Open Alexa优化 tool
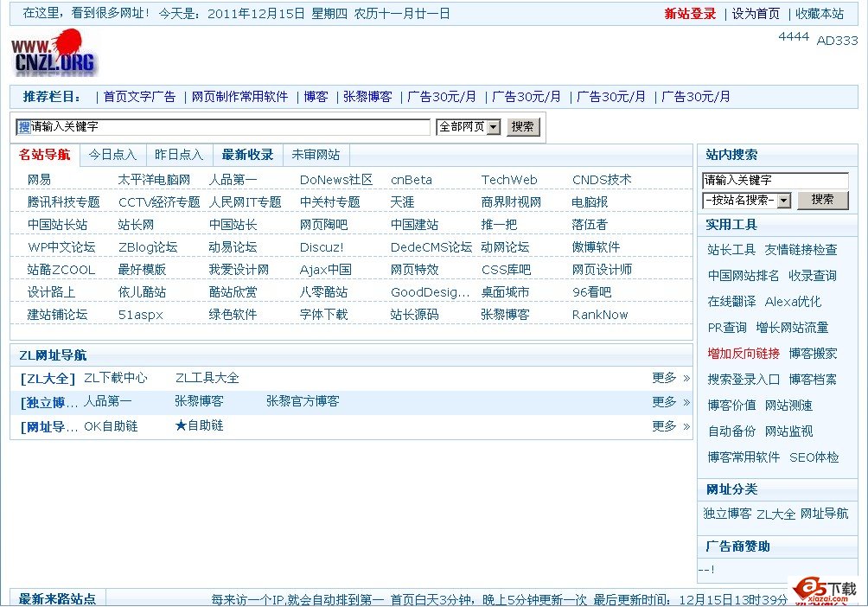The image size is (868, 607). 793,302
